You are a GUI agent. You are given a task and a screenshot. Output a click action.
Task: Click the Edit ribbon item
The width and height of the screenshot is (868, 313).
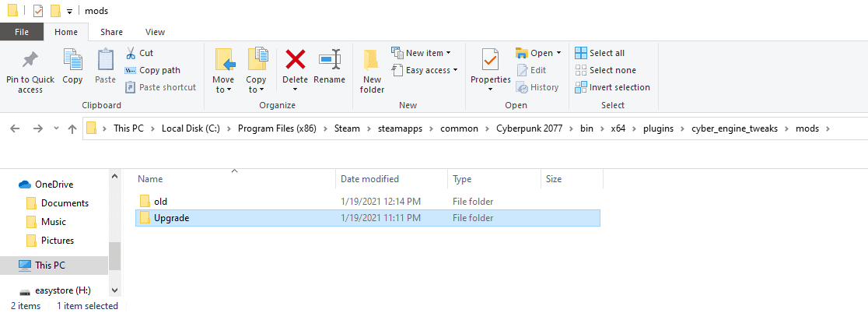point(531,70)
